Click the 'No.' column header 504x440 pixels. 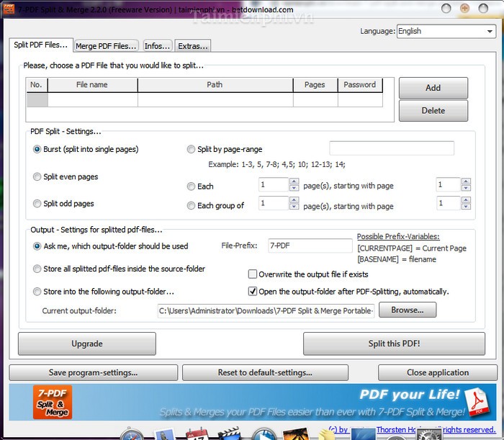pos(37,85)
